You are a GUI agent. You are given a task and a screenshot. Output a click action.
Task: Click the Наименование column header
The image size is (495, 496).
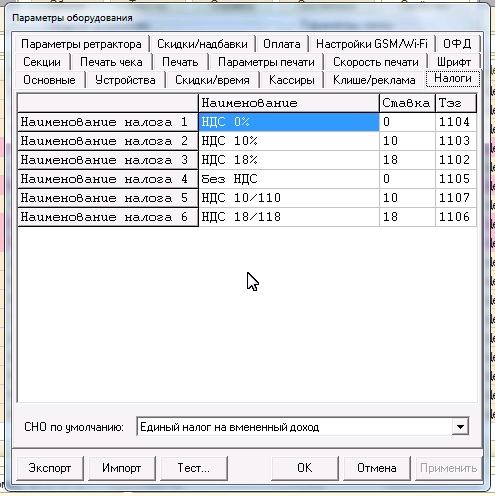click(289, 103)
